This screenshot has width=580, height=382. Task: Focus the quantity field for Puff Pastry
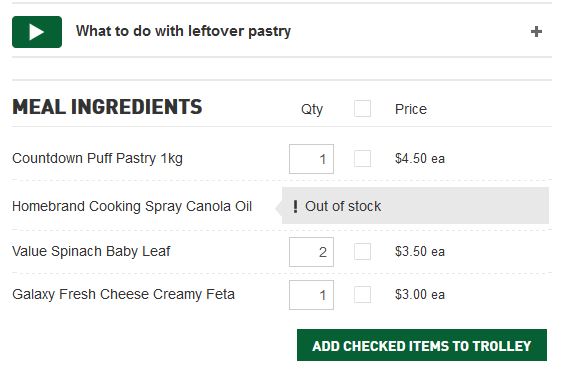point(311,159)
